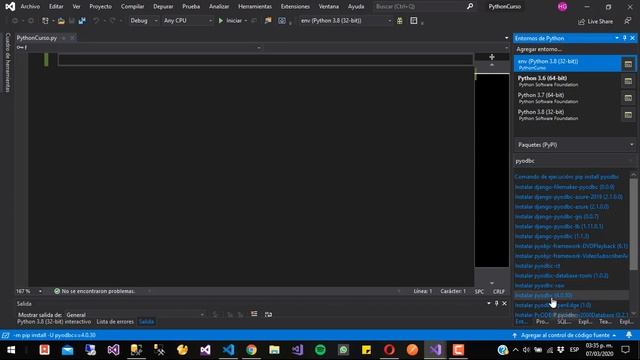This screenshot has width=640, height=360.
Task: Click the window layout toolbar icon
Action: (413, 21)
